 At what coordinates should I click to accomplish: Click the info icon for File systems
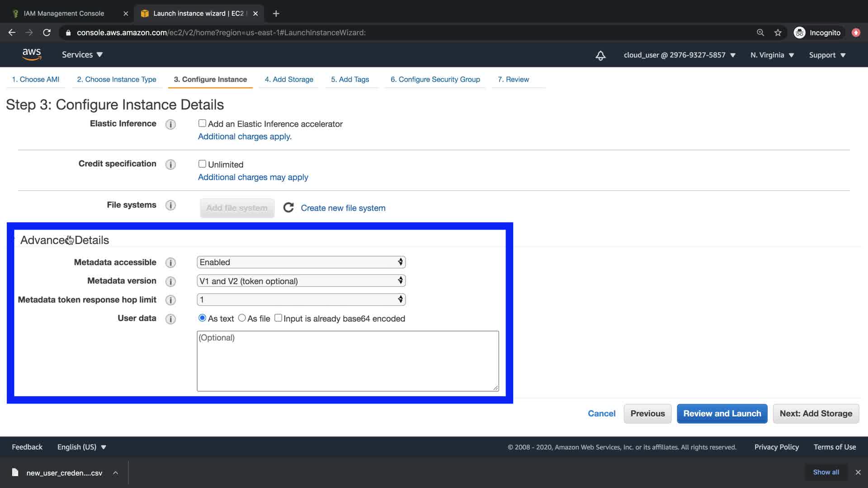click(x=170, y=206)
